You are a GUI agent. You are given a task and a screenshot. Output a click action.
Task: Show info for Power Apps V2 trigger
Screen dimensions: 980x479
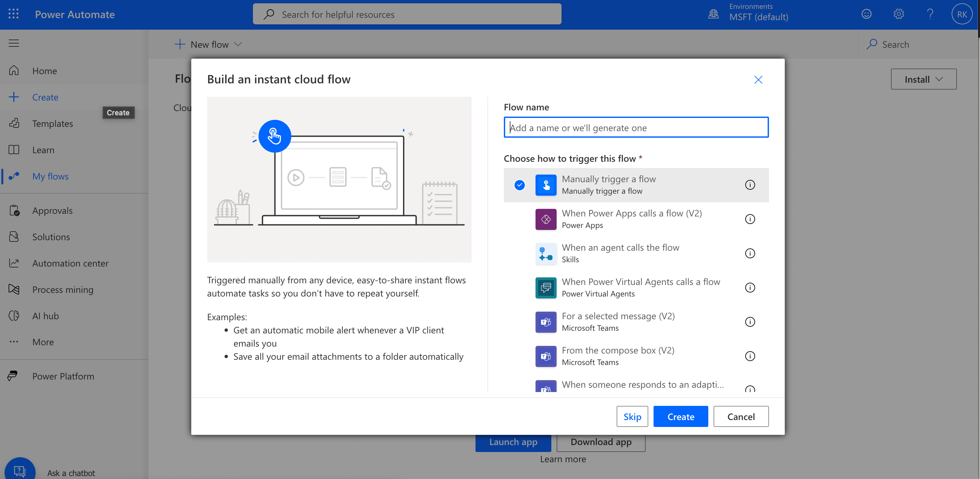pyautogui.click(x=750, y=219)
